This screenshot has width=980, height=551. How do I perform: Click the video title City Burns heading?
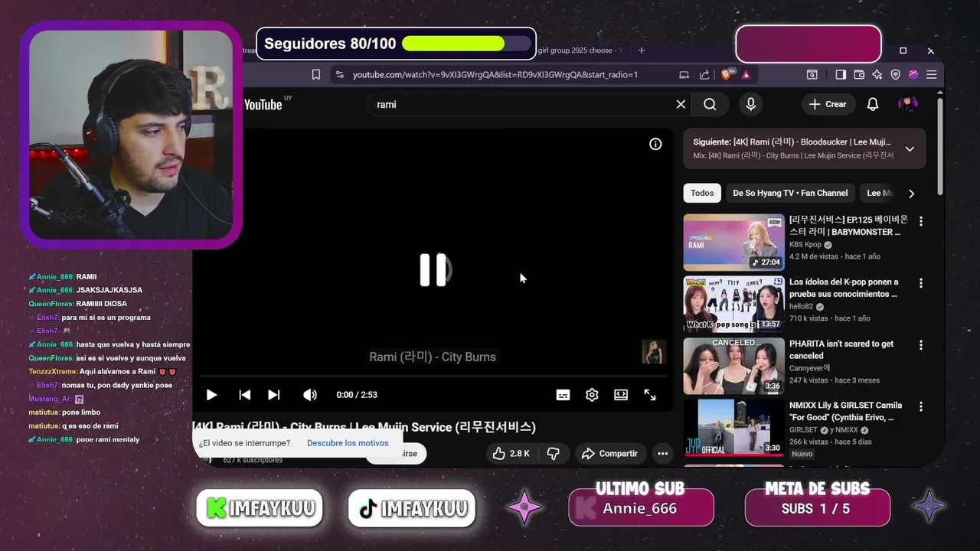click(364, 427)
